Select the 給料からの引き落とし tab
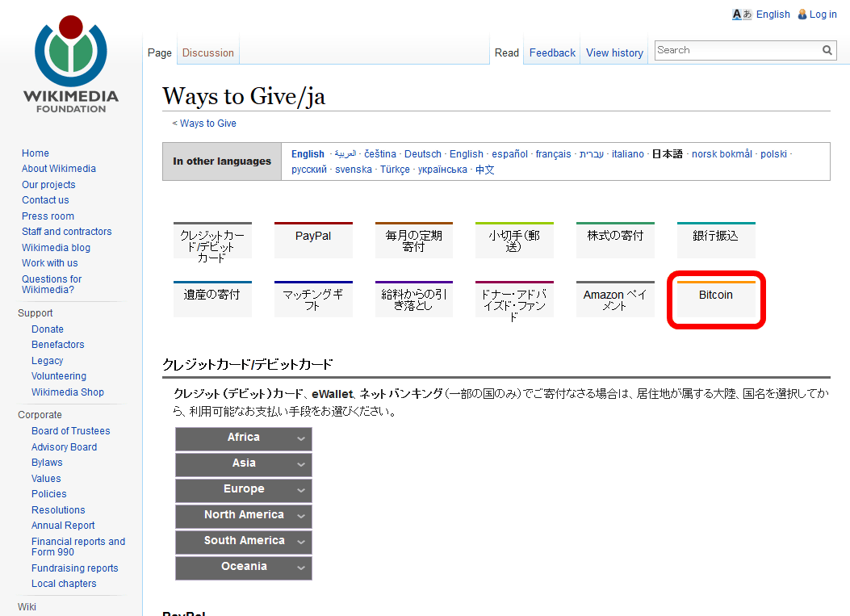 click(x=413, y=299)
